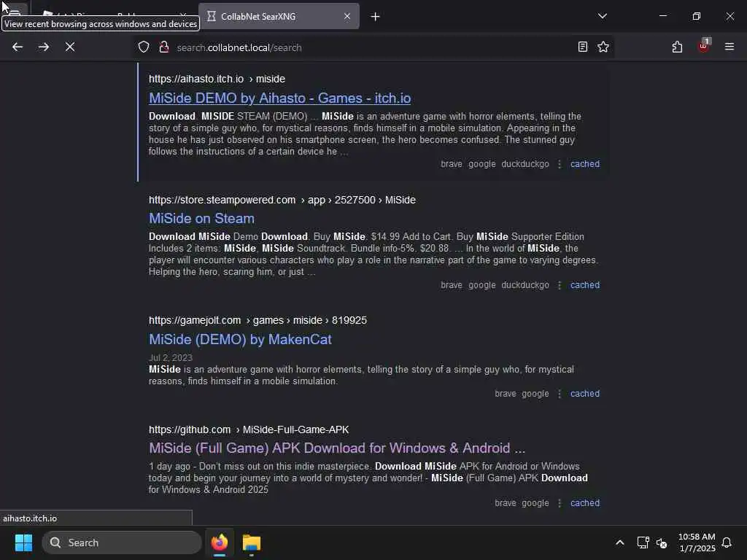Open MiSide (Full Game) APK Download result
This screenshot has width=747, height=560.
click(337, 448)
